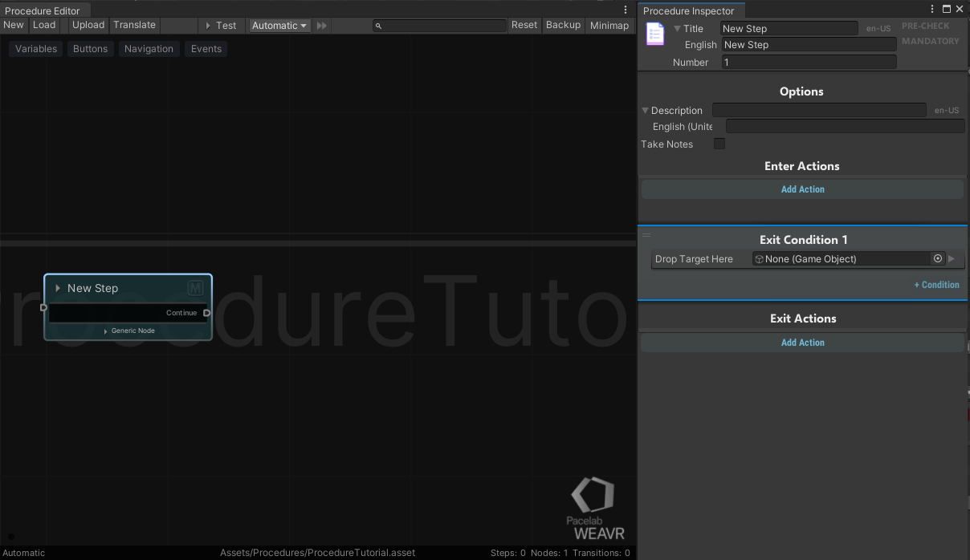Viewport: 970px width, 560px height.
Task: Select the Procedure Inspector tab
Action: pos(689,10)
